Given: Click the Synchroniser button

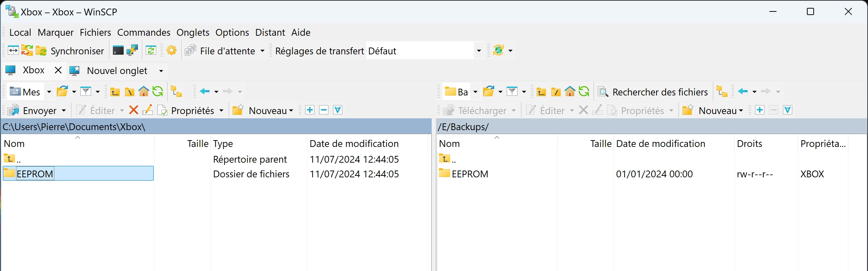Looking at the screenshot, I should coord(71,51).
